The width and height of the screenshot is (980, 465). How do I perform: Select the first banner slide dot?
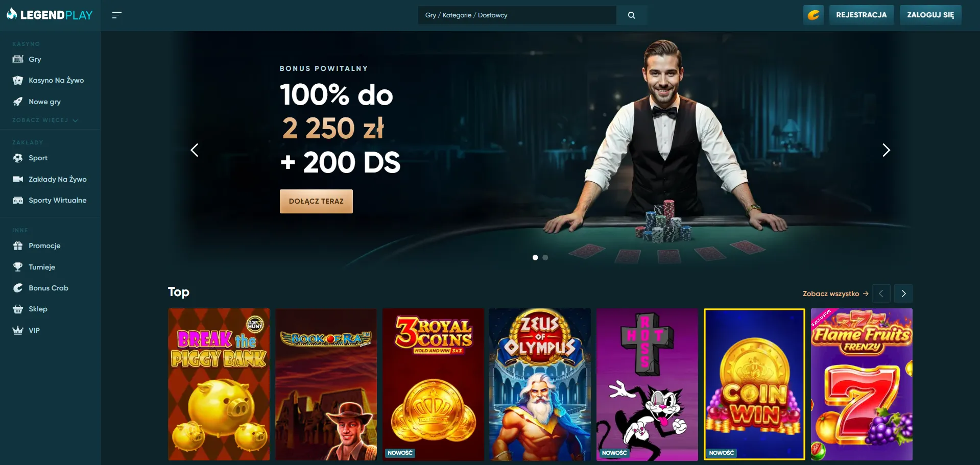point(535,258)
